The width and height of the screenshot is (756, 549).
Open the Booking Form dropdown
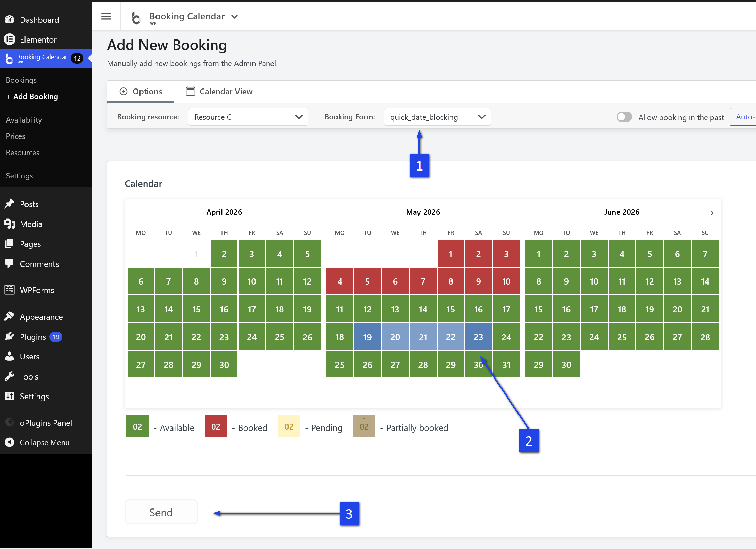[x=437, y=117]
